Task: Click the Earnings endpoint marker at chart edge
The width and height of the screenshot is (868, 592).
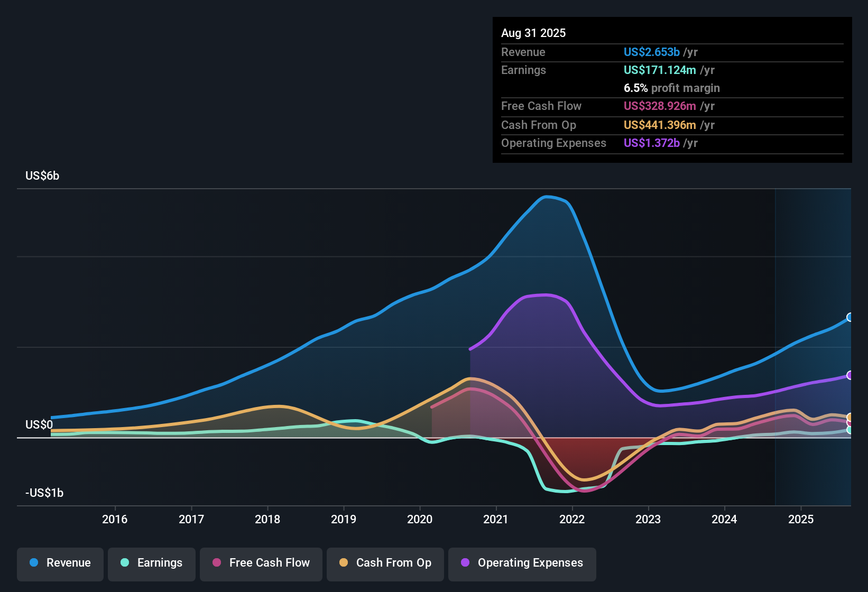Action: (849, 431)
